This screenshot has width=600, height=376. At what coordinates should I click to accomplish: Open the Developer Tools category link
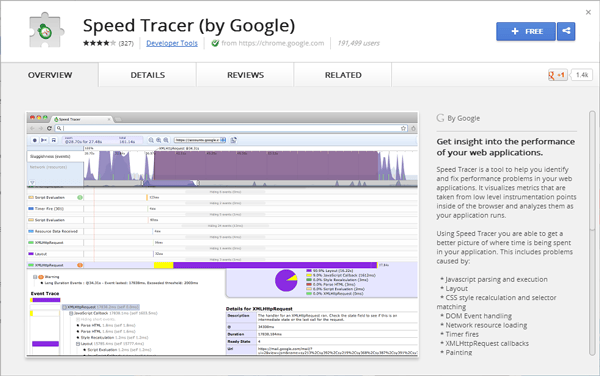click(x=172, y=43)
